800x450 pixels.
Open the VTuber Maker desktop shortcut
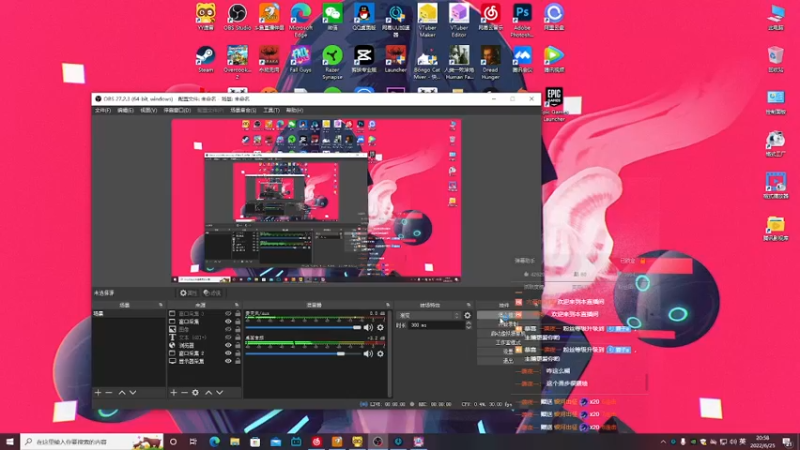click(428, 20)
